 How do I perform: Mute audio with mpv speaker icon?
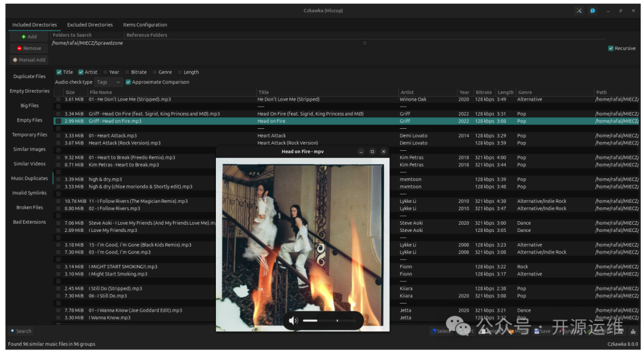(293, 321)
